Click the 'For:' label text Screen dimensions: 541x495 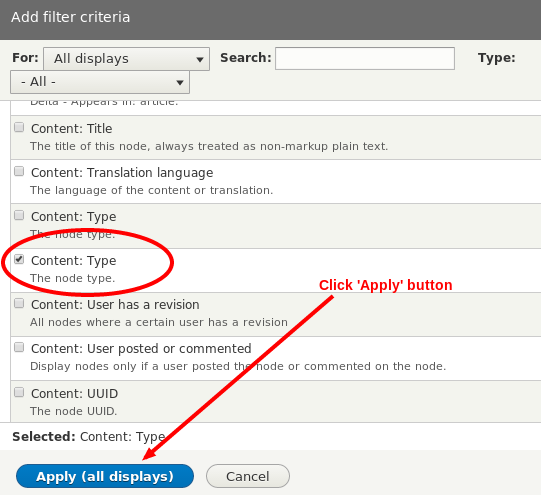coord(25,58)
